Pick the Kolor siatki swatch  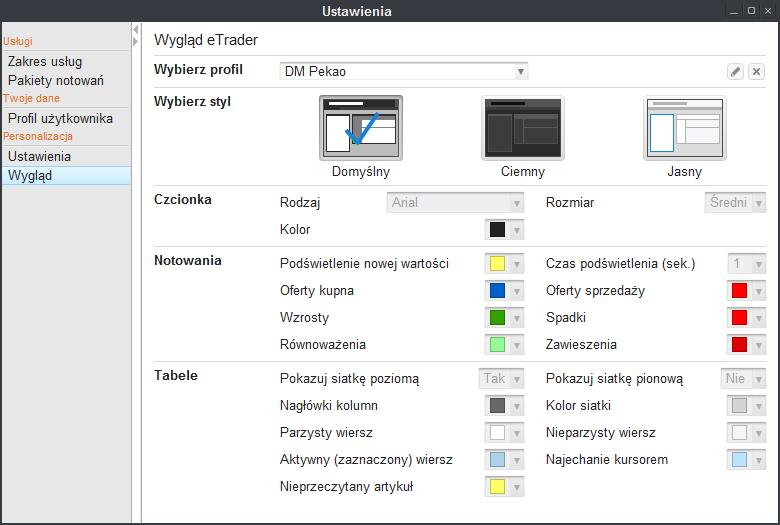tap(739, 406)
